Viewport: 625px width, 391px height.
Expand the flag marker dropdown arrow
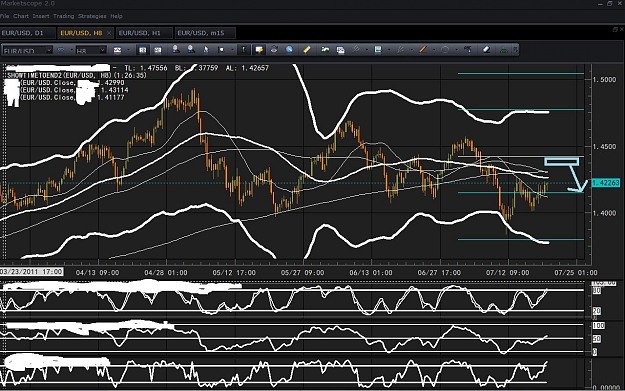(x=232, y=50)
